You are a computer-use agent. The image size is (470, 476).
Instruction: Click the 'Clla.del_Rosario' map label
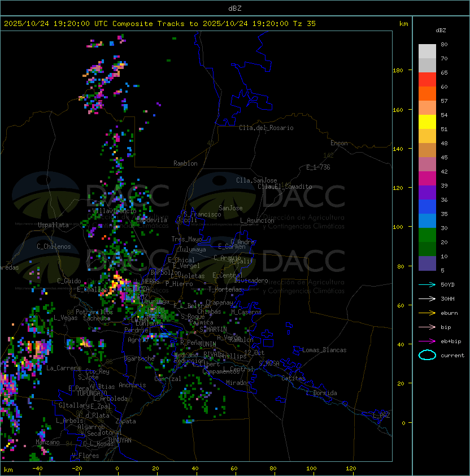click(266, 128)
